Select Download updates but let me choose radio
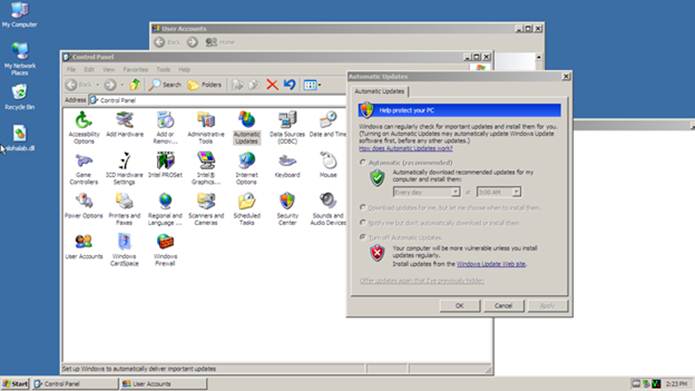 [363, 207]
